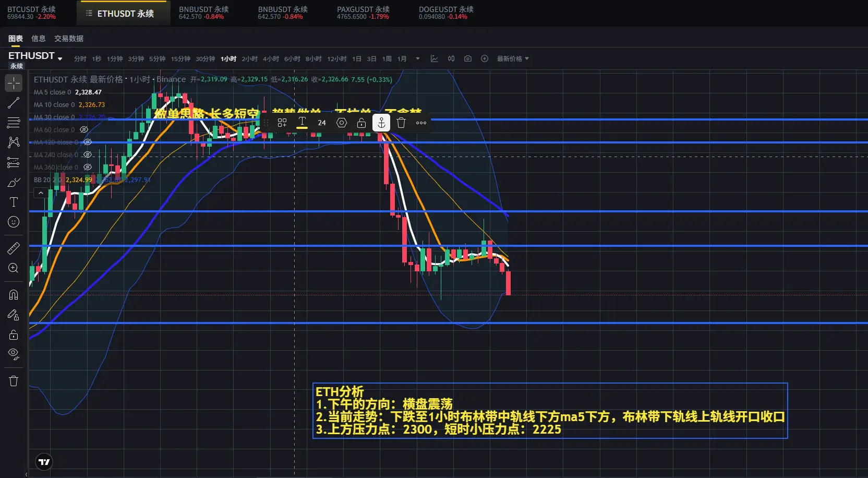Show the MA 60 indicator

pyautogui.click(x=84, y=129)
